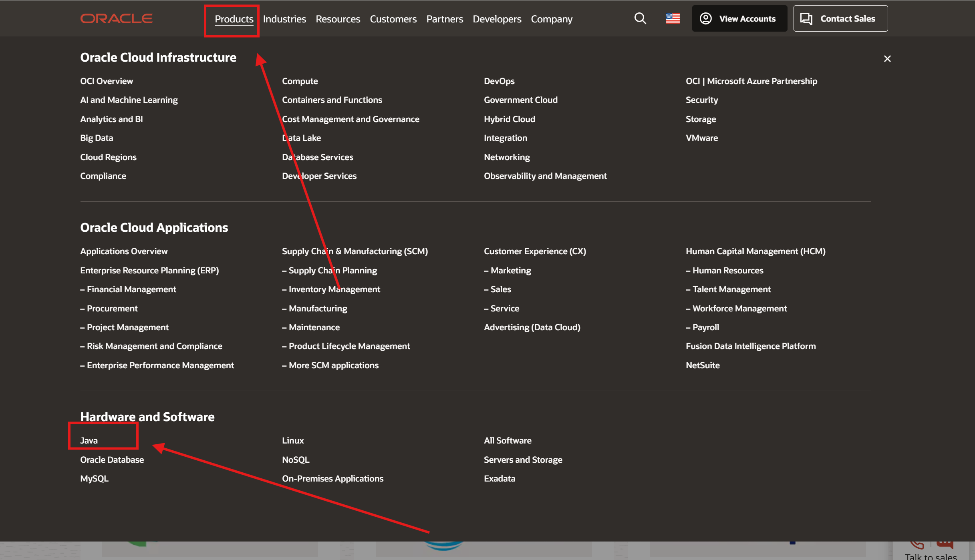Open Enterprise Resource Planning (ERP)
The width and height of the screenshot is (975, 560).
(x=149, y=270)
